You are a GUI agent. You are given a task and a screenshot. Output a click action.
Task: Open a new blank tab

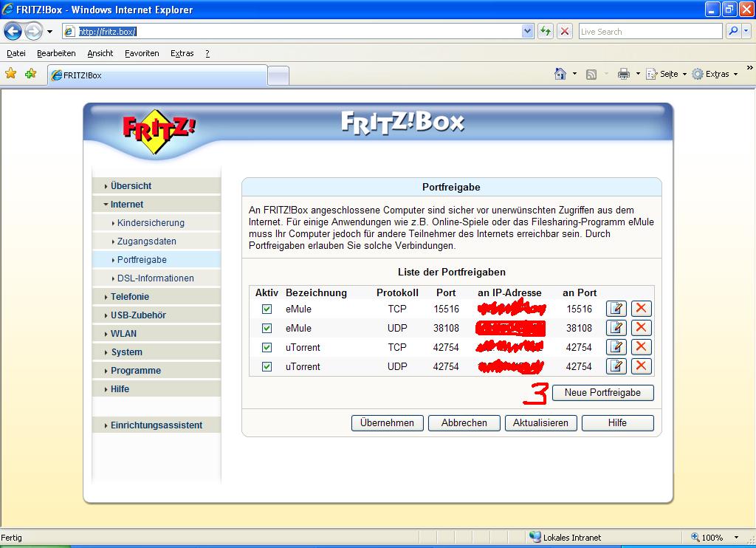coord(278,76)
